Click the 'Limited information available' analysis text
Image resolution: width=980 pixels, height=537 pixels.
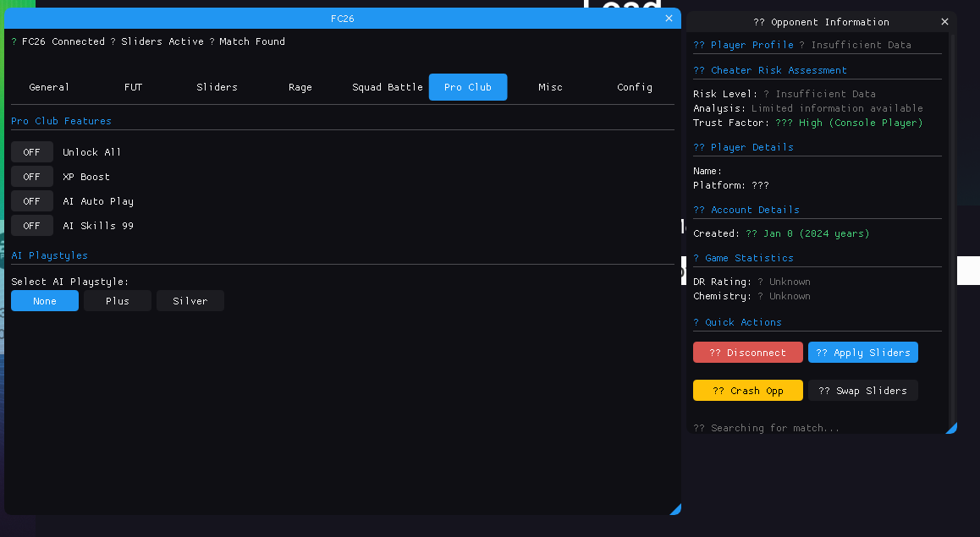tap(837, 108)
